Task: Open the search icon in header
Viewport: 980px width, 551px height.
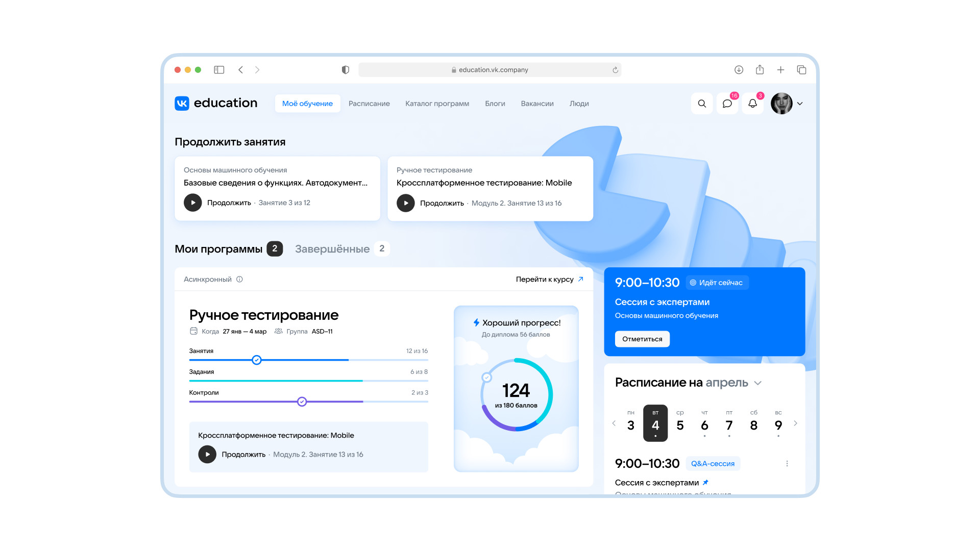Action: pos(702,104)
